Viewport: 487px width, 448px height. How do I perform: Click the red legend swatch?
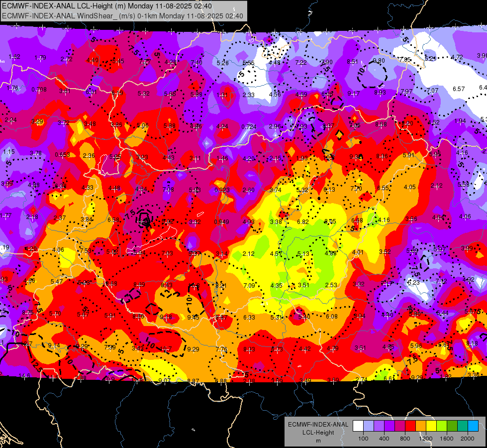(x=410, y=426)
